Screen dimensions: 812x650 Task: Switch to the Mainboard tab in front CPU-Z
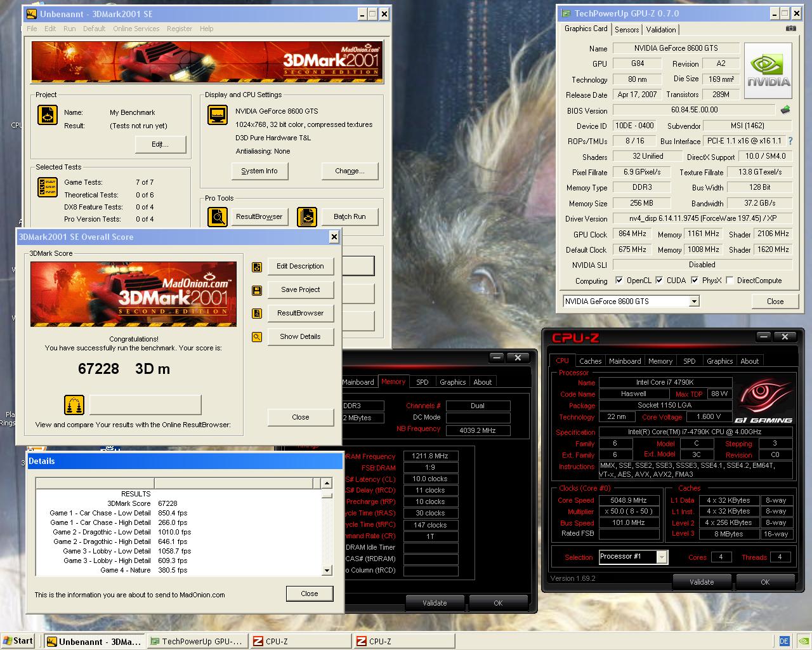pos(625,361)
